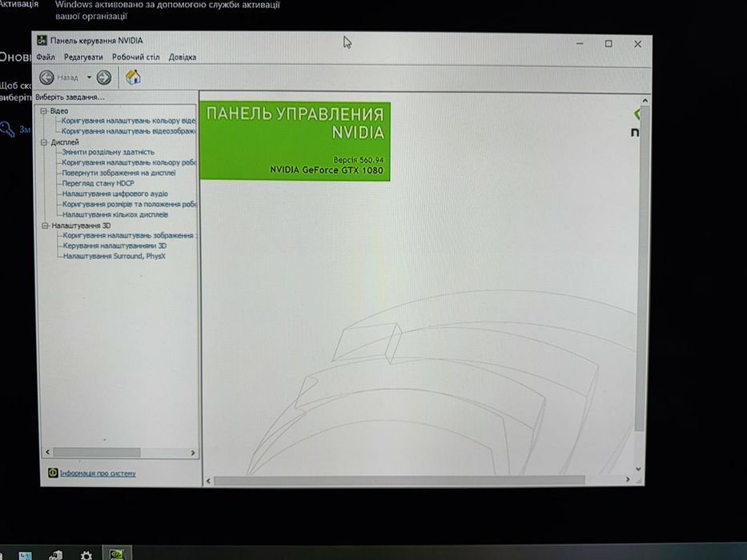747x560 pixels.
Task: Click the task tree horizontal scrollbar thumb
Action: [x=97, y=452]
